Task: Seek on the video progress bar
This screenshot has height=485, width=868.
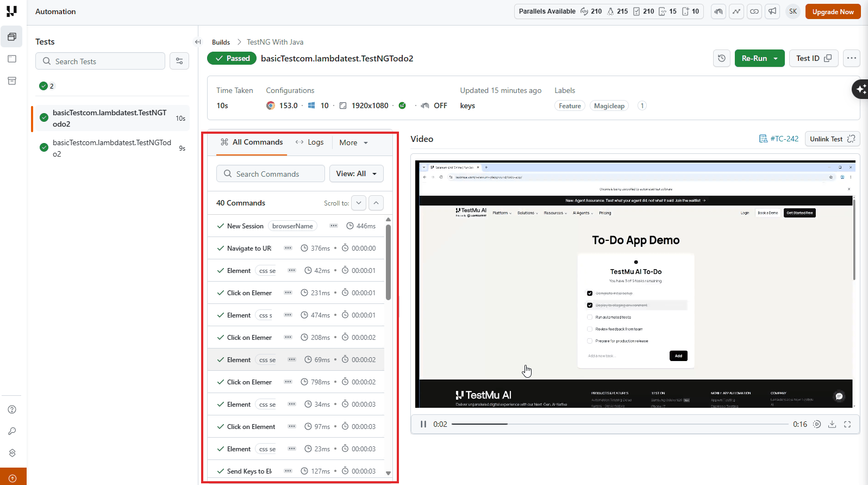Action: tap(620, 424)
